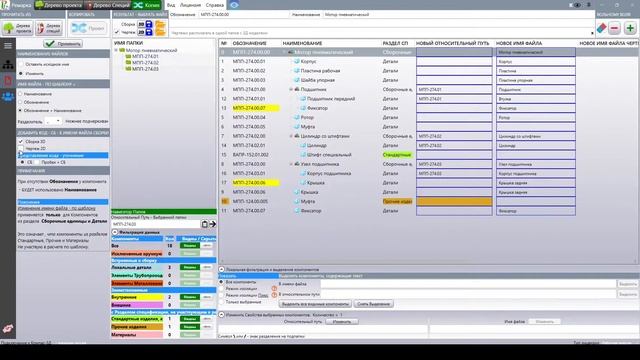Select Только выбранные radio button

pyautogui.click(x=222, y=302)
